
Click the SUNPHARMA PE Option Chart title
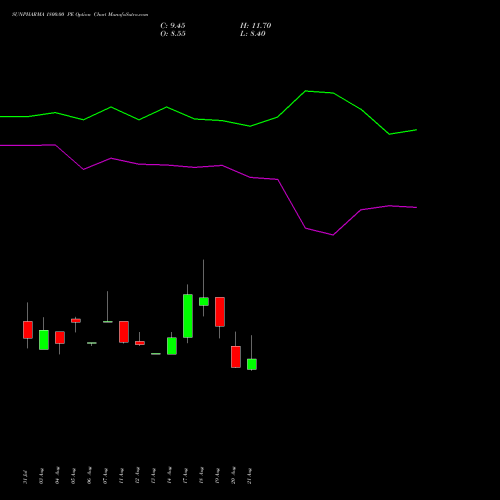coord(80,15)
